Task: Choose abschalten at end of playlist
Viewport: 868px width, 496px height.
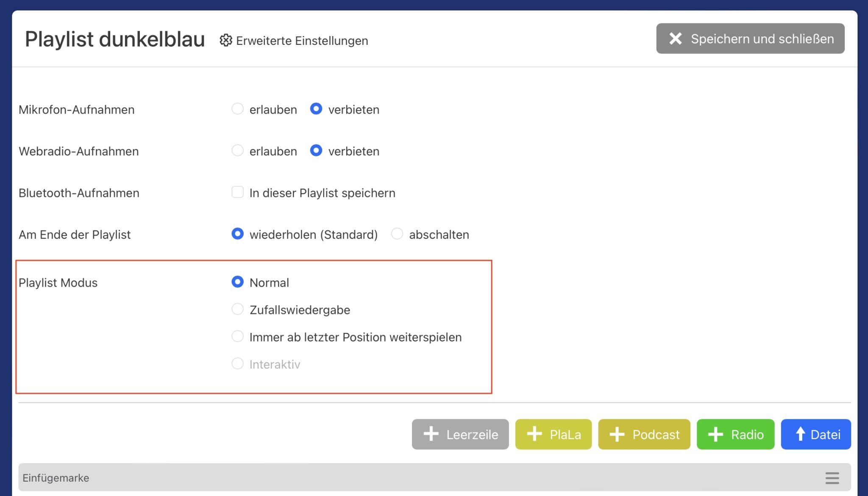Action: [x=397, y=234]
